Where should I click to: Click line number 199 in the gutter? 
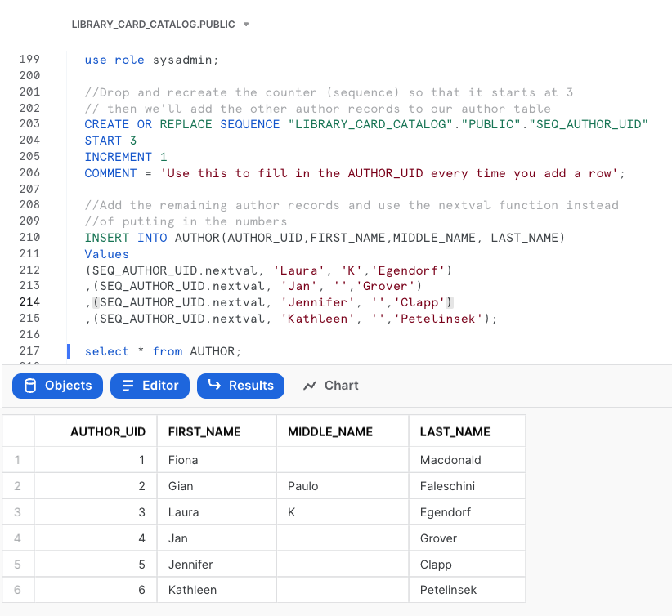(x=29, y=59)
